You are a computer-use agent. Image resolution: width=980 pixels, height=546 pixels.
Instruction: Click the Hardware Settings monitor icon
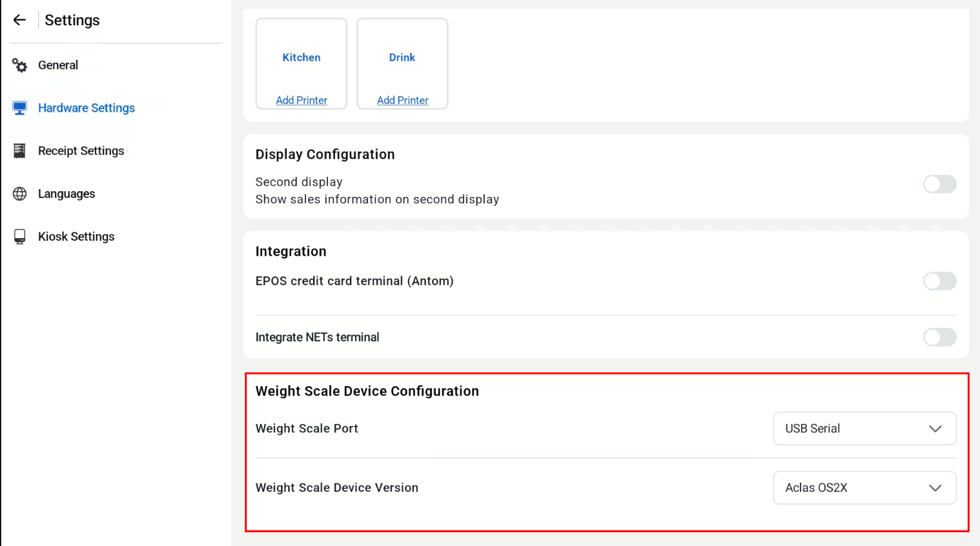[x=20, y=108]
